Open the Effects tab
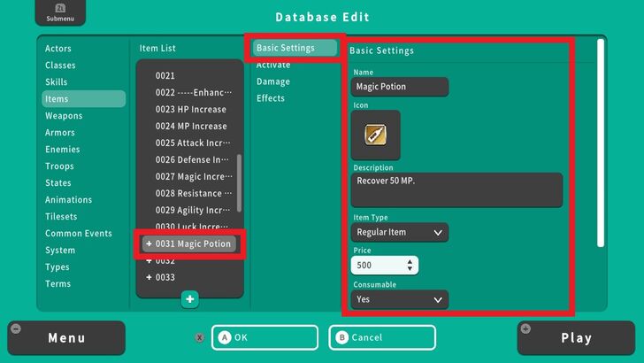The image size is (644, 363). [271, 98]
